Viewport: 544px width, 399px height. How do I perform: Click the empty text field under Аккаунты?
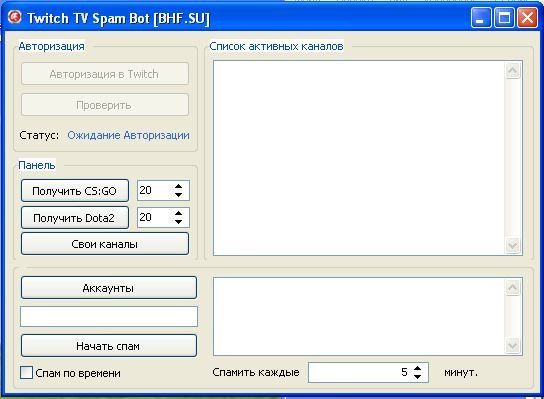109,316
